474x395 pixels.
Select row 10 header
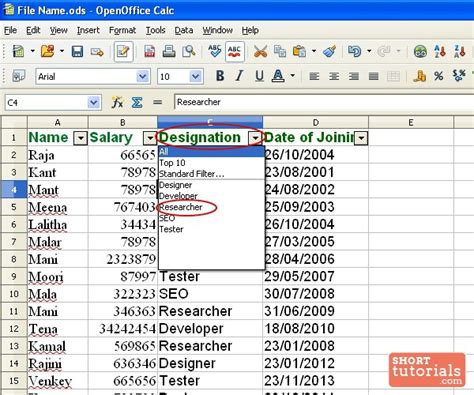click(x=14, y=294)
